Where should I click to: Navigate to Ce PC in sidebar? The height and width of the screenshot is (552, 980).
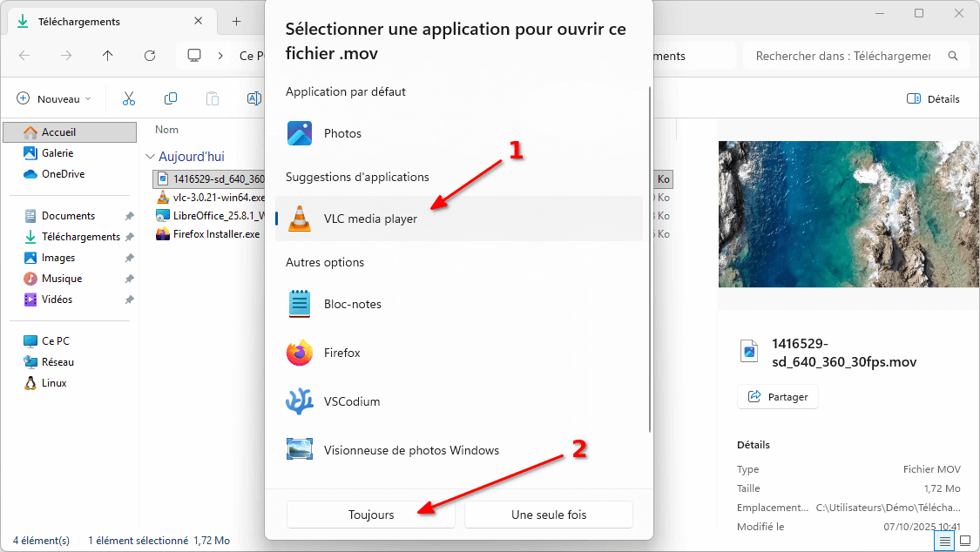point(55,341)
